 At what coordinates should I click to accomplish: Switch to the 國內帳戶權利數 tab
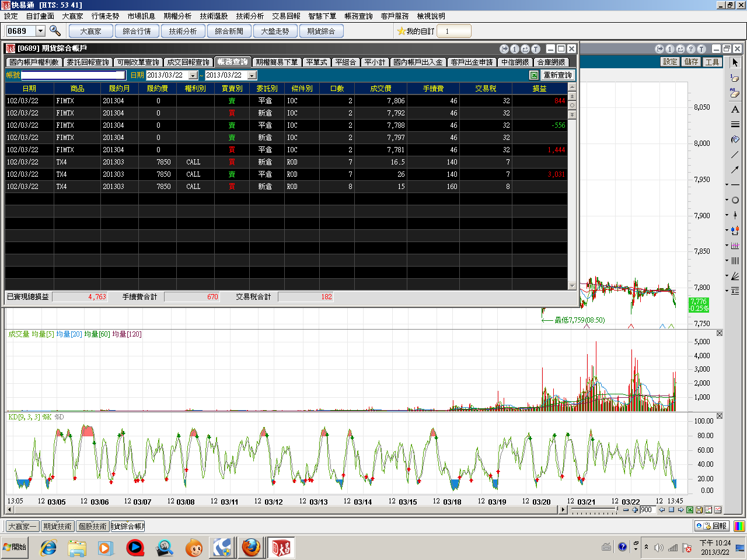(34, 62)
